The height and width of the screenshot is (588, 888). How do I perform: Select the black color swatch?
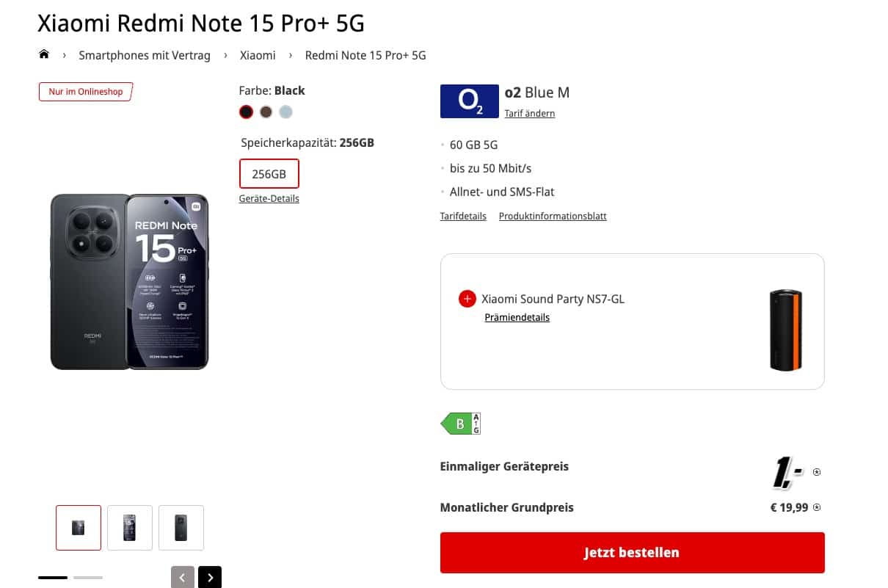(x=246, y=112)
